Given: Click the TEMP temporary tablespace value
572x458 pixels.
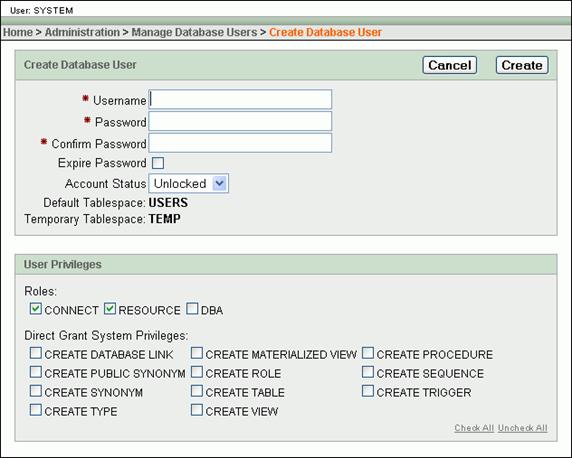Looking at the screenshot, I should (x=165, y=219).
